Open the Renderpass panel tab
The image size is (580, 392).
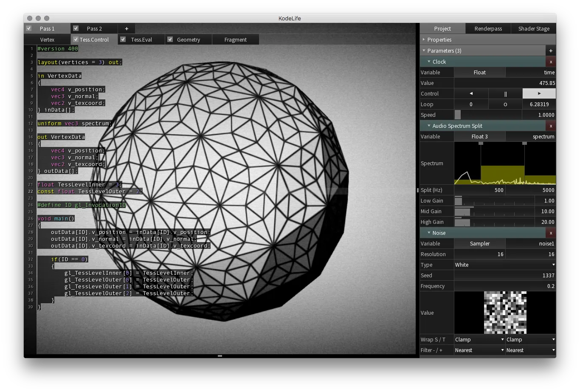[487, 28]
